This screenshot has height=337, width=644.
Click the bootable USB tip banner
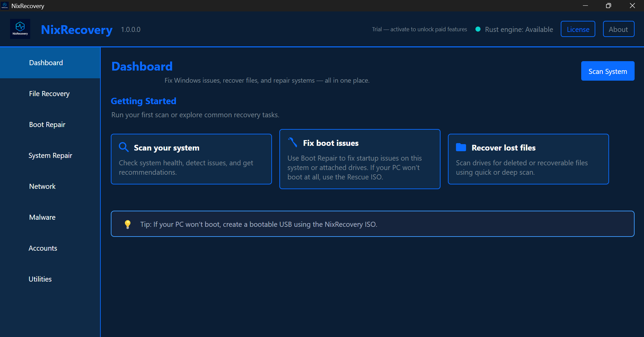373,224
